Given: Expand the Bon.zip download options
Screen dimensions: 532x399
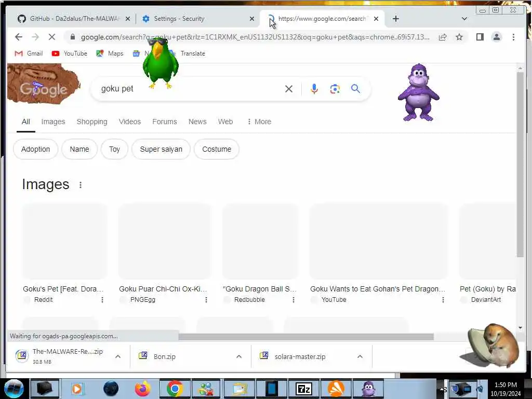Looking at the screenshot, I should point(239,356).
